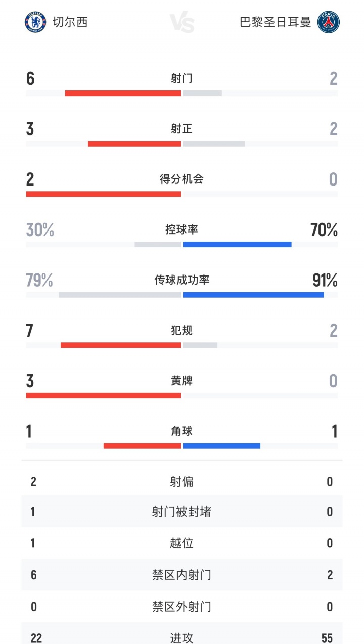Click PSG's blue 控球率 possession bar

coord(237,245)
